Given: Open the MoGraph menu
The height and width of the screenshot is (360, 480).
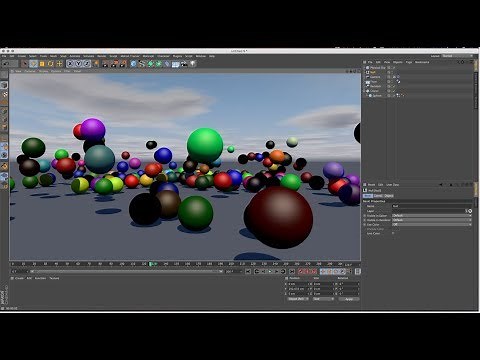Looking at the screenshot, I should coord(148,56).
